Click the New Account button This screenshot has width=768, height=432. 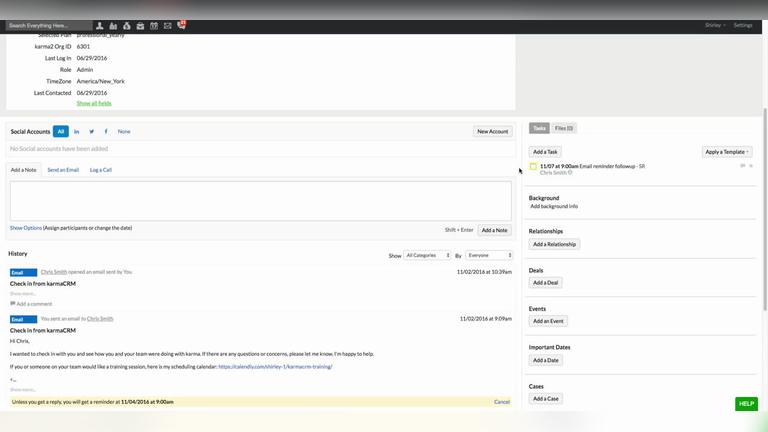[493, 131]
